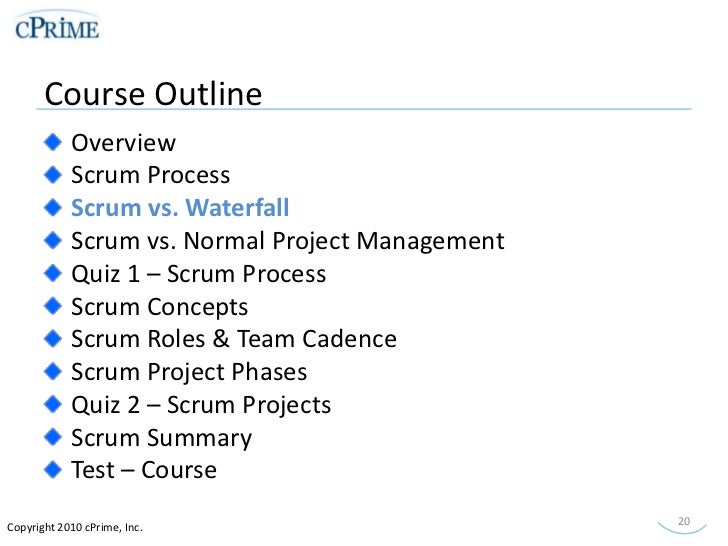Click the bullet beside Scrum Summary
The height and width of the screenshot is (546, 728).
(53, 437)
